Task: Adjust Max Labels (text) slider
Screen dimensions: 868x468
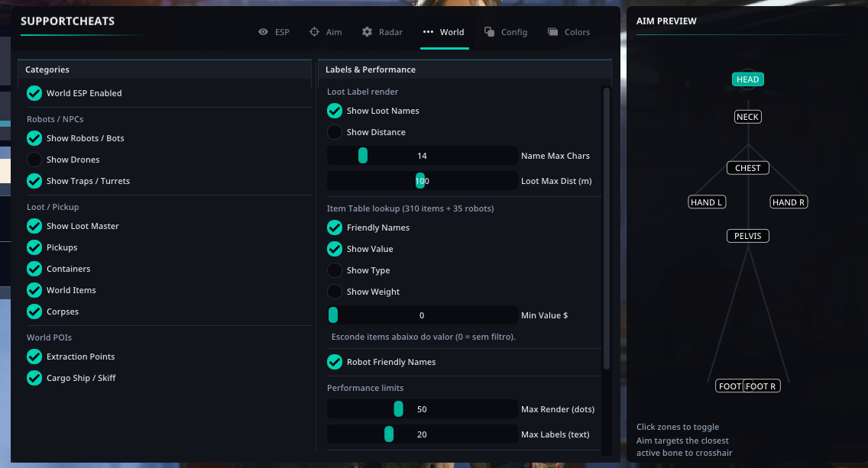Action: pyautogui.click(x=423, y=434)
